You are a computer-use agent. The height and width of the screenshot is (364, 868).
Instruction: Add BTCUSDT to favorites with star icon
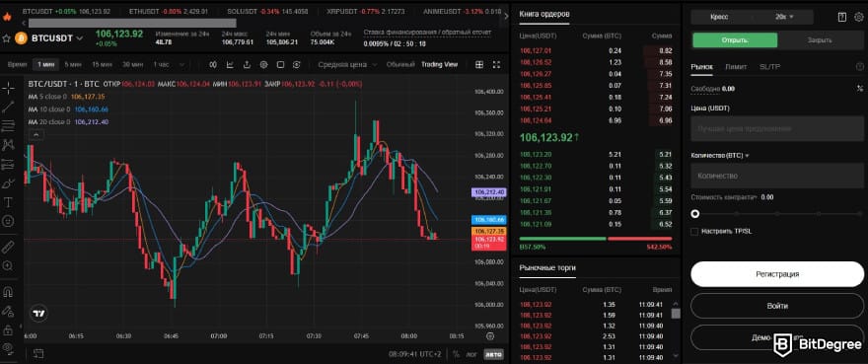point(7,38)
